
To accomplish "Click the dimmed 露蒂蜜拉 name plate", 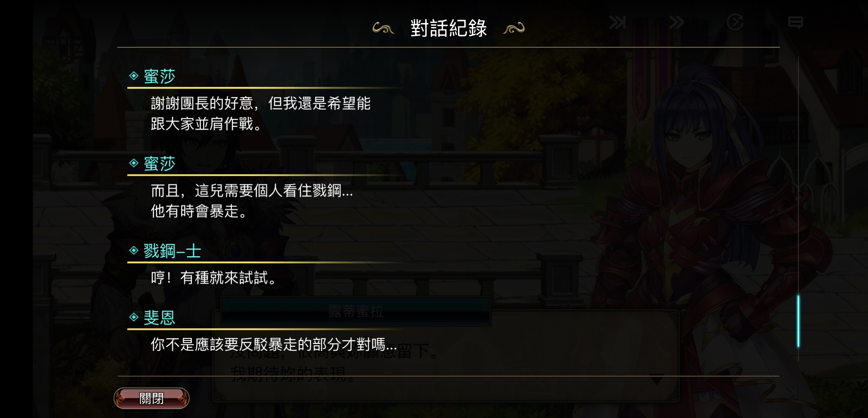I will click(355, 311).
